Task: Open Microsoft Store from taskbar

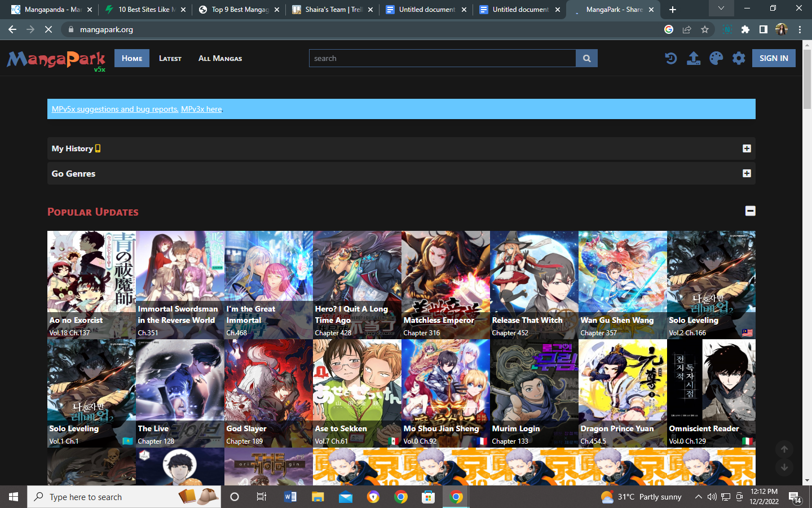Action: point(429,497)
